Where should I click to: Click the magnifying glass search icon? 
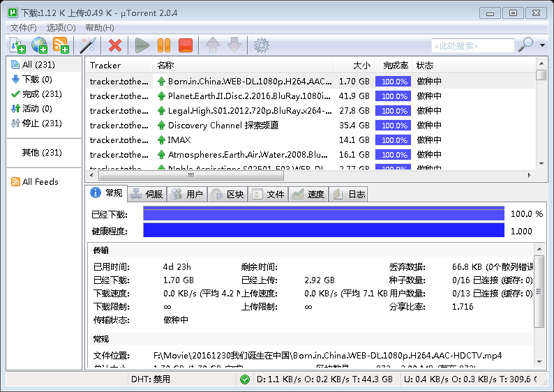tap(525, 45)
